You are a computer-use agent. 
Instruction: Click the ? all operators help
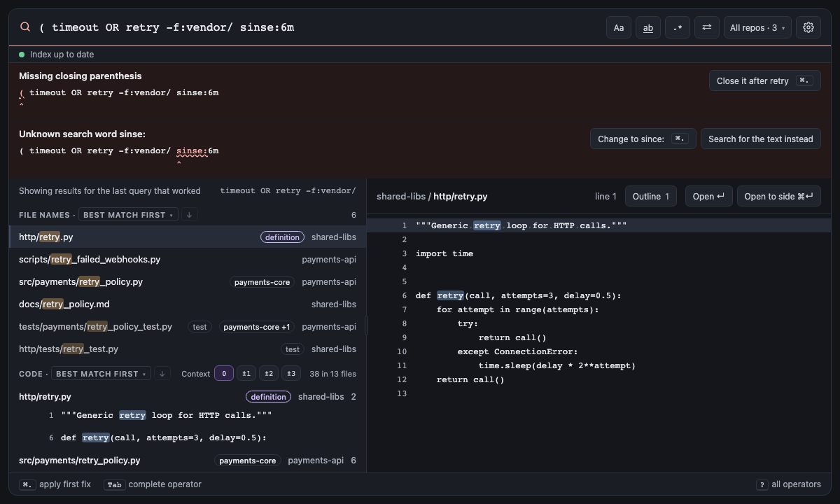click(788, 484)
